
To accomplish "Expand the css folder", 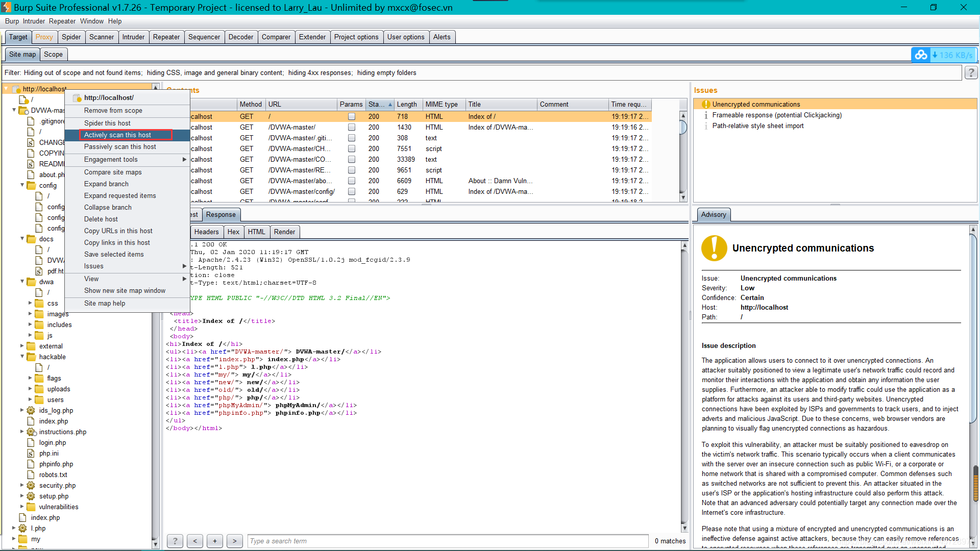I will coord(30,303).
